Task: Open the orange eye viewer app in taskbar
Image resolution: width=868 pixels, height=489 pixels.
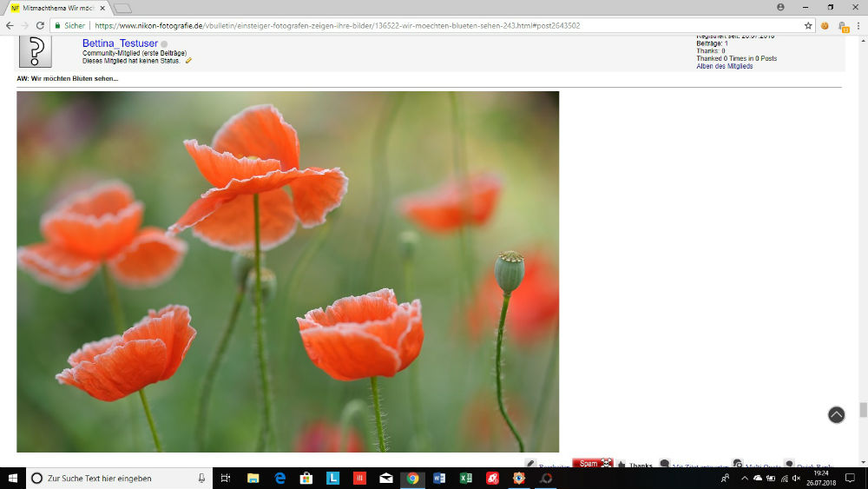Action: 519,478
